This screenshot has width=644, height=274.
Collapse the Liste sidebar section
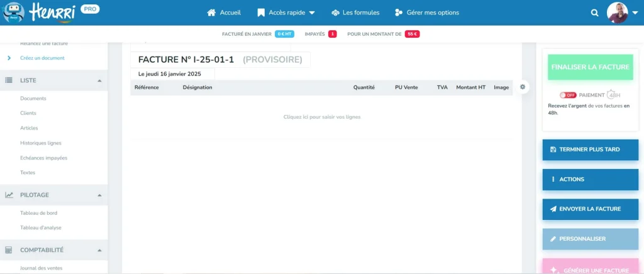[99, 80]
